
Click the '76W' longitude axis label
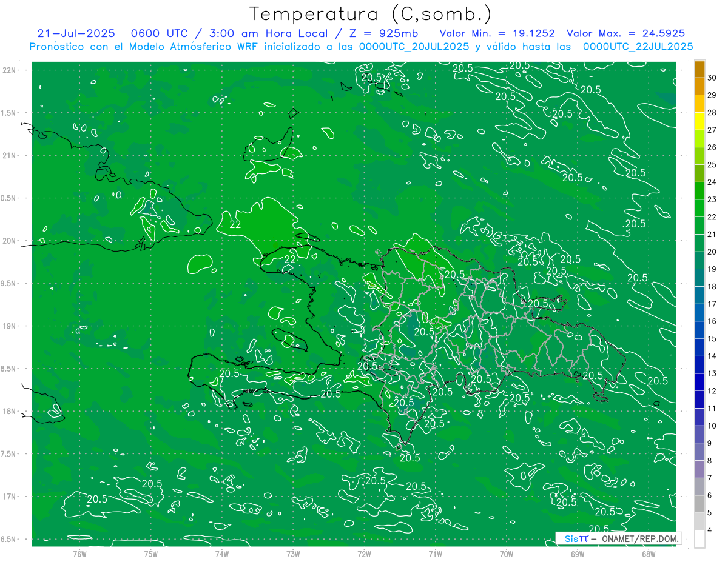click(x=79, y=554)
